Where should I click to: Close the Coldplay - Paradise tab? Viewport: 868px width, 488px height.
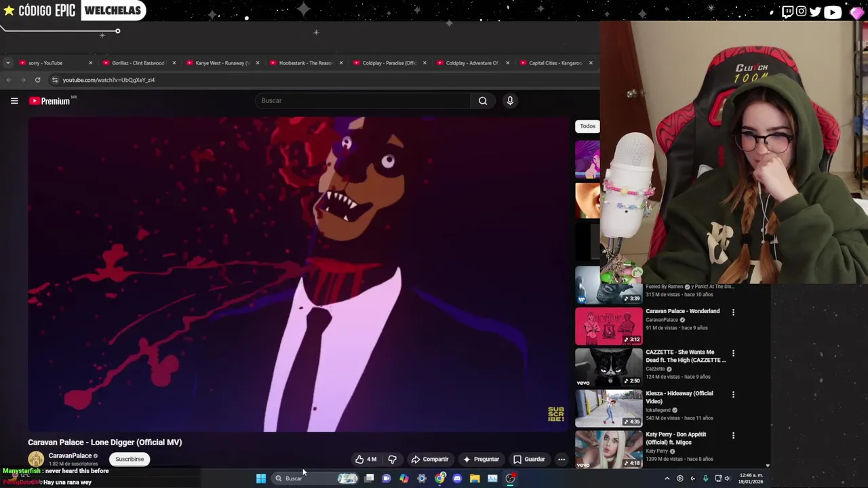[x=425, y=63]
